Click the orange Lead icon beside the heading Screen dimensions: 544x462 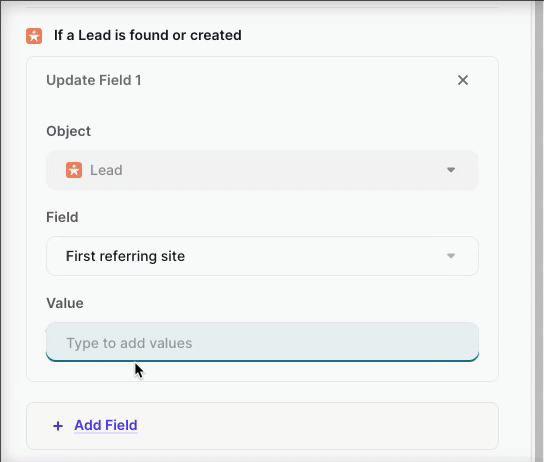34,36
